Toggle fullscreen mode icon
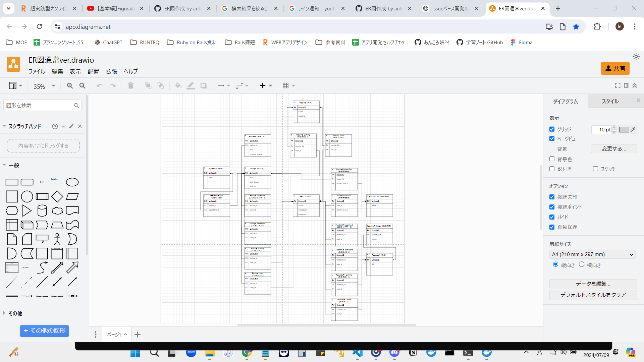This screenshot has height=362, width=644. tap(618, 86)
